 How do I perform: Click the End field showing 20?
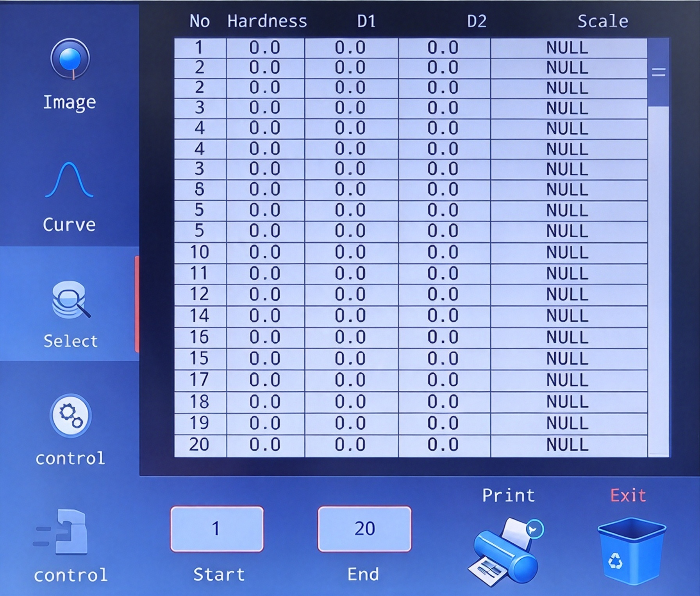(364, 529)
